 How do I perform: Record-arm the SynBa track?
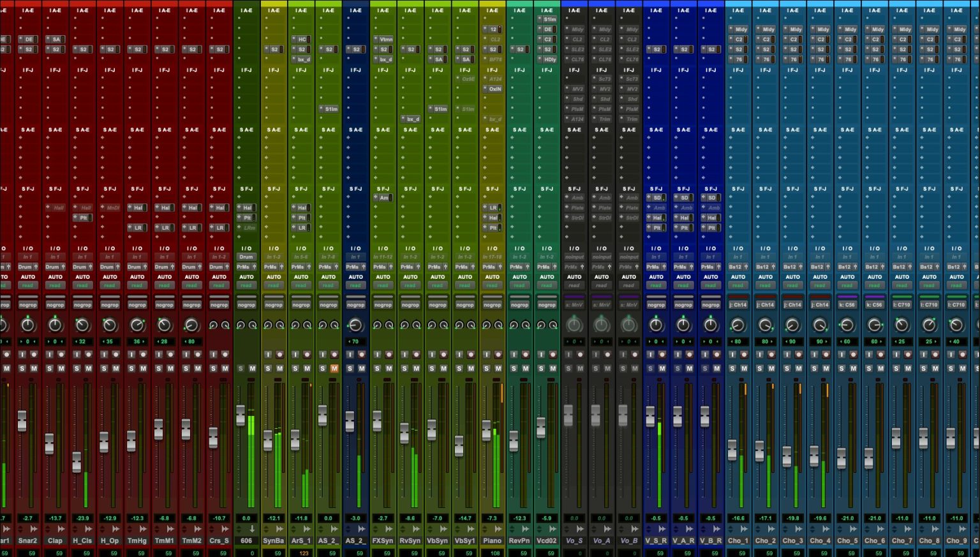coord(279,354)
